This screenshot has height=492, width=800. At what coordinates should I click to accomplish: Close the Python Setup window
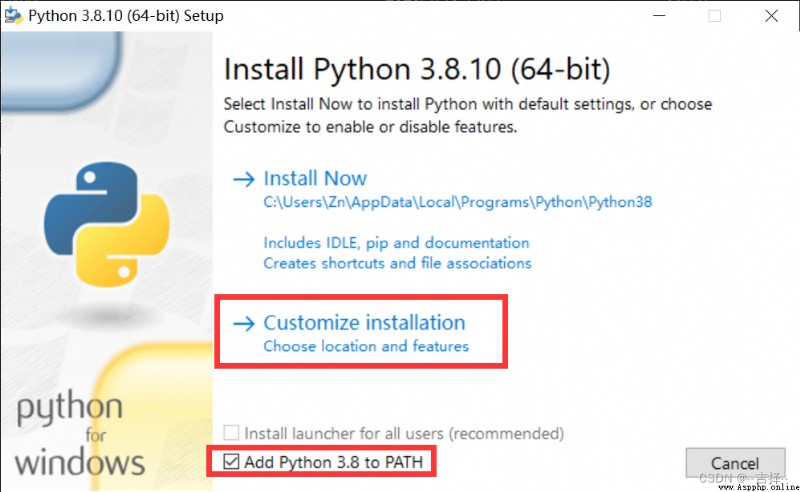(771, 16)
